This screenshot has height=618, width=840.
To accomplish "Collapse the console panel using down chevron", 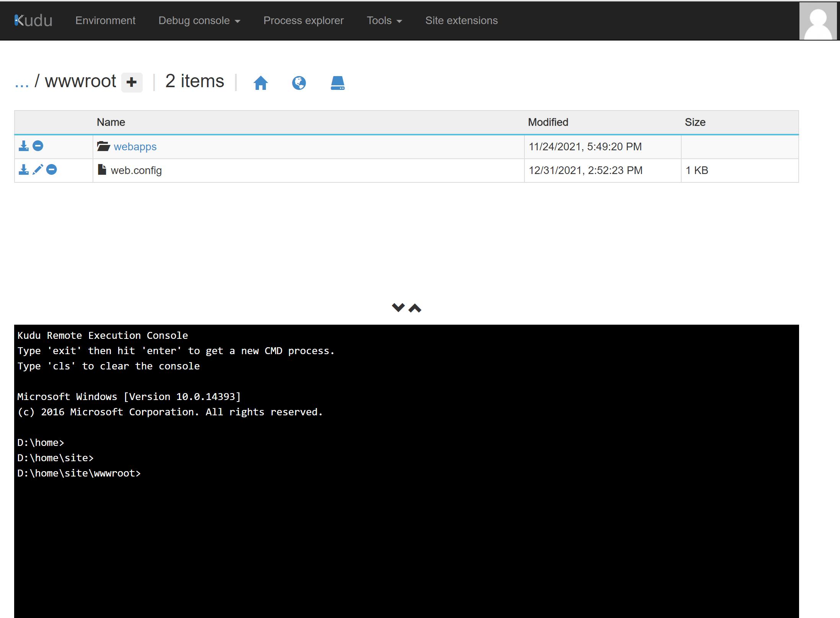I will coord(398,308).
